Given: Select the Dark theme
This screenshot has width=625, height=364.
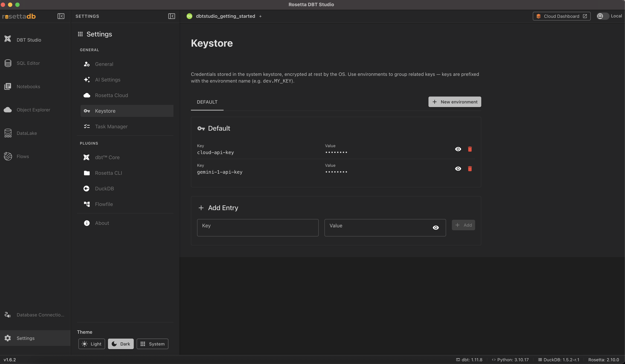Looking at the screenshot, I should 120,344.
